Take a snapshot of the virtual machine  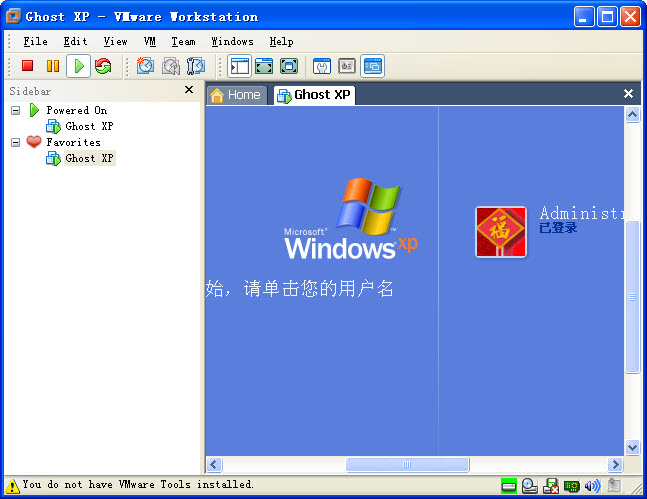pyautogui.click(x=146, y=66)
